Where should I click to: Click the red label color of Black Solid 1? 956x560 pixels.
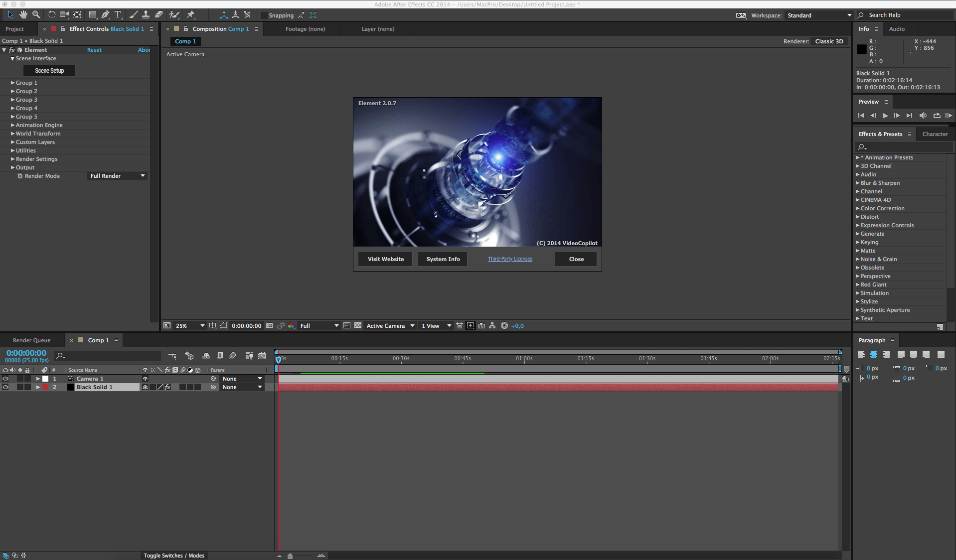click(x=46, y=387)
